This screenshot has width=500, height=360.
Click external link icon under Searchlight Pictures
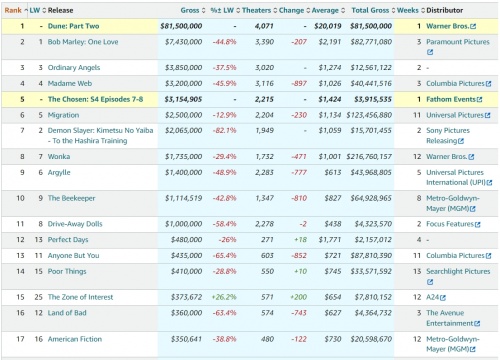[430, 282]
